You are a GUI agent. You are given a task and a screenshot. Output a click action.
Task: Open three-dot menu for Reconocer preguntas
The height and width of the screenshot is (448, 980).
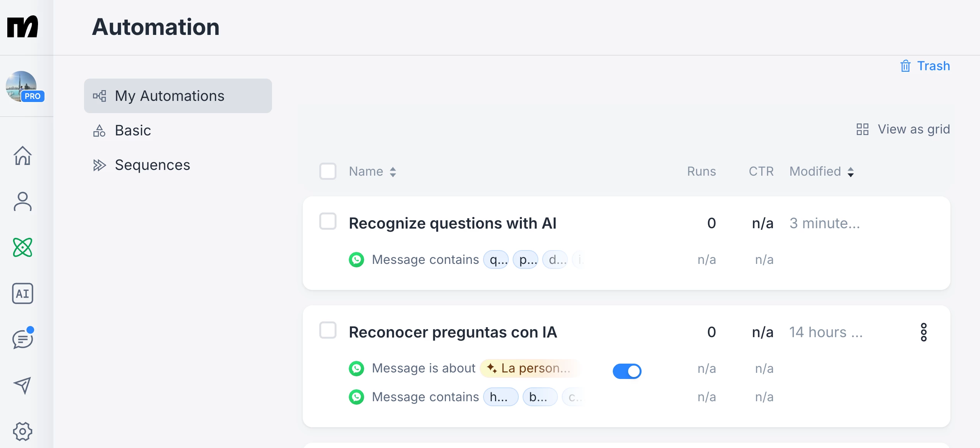(x=924, y=332)
